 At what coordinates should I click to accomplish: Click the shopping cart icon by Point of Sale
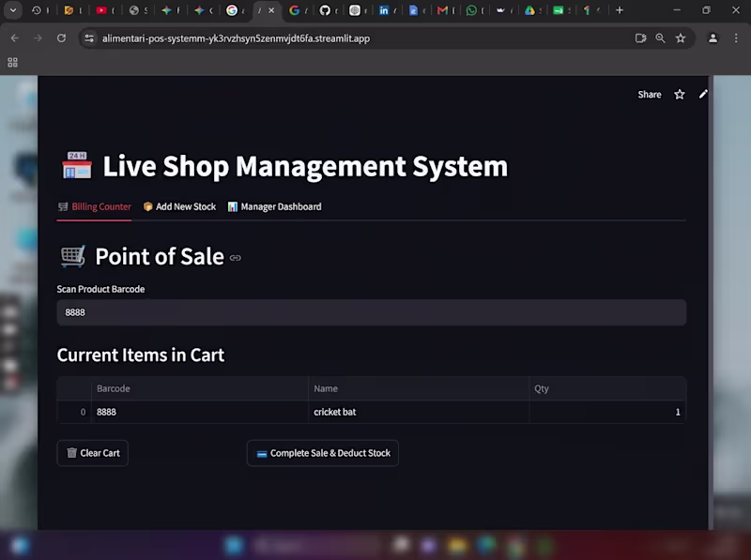tap(73, 256)
